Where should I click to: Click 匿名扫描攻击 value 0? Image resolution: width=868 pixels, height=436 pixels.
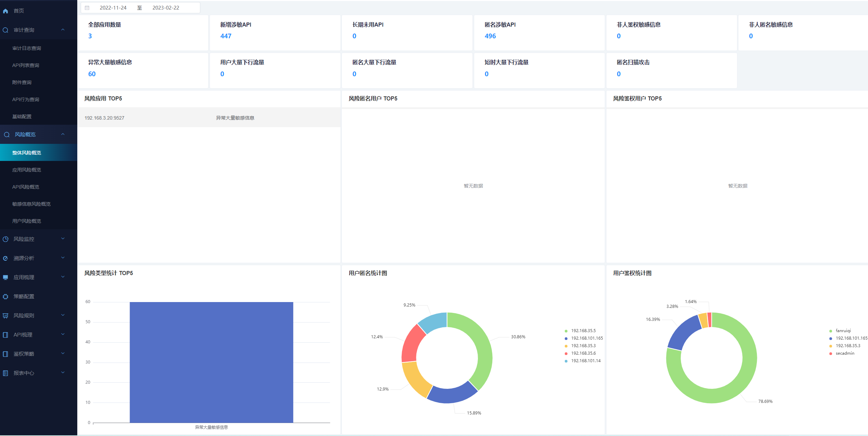point(619,74)
